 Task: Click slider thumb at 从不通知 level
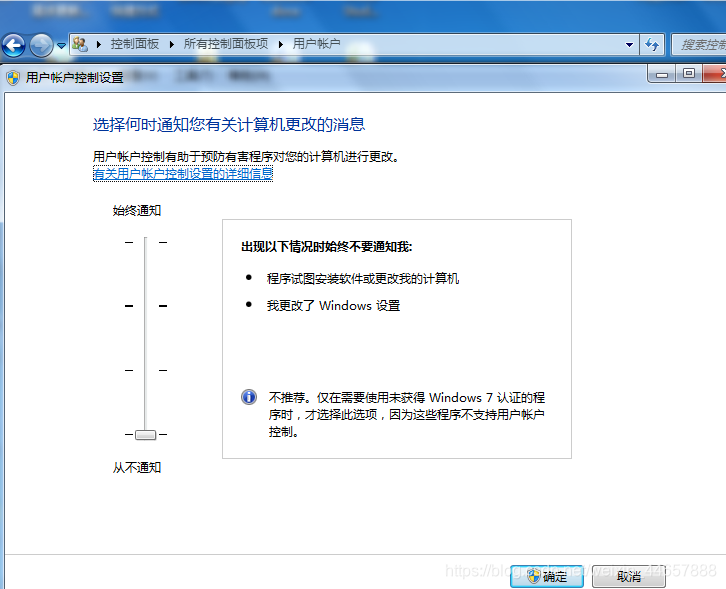pos(145,435)
